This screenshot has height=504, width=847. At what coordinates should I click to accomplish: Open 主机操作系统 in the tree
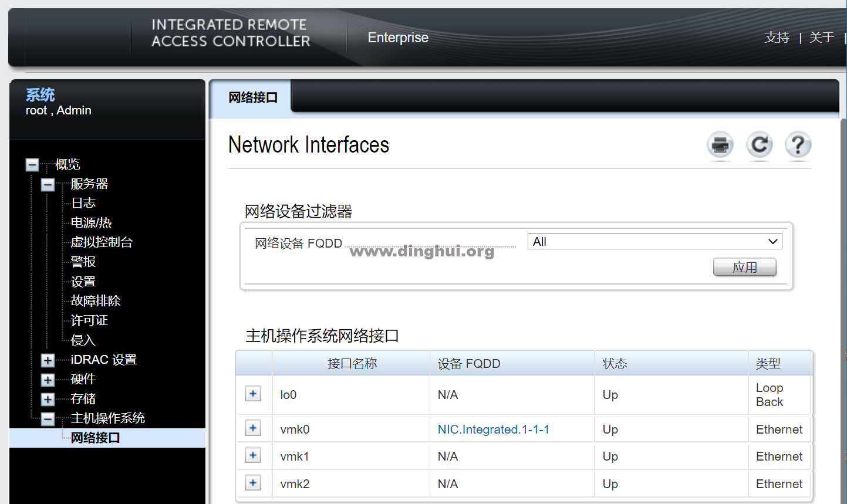[x=107, y=418]
